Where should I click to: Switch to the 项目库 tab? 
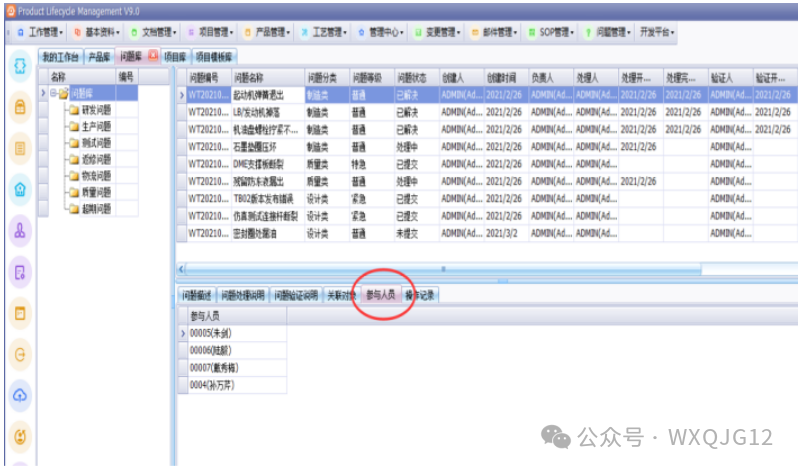click(175, 57)
